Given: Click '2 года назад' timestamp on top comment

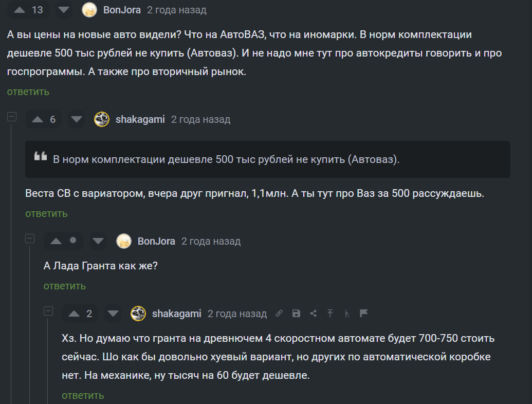Looking at the screenshot, I should [x=176, y=10].
